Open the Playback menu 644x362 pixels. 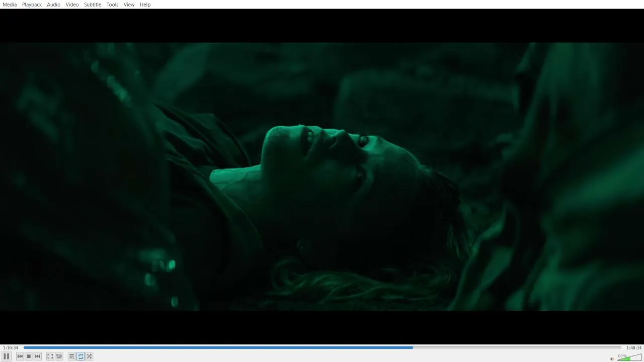pyautogui.click(x=32, y=5)
